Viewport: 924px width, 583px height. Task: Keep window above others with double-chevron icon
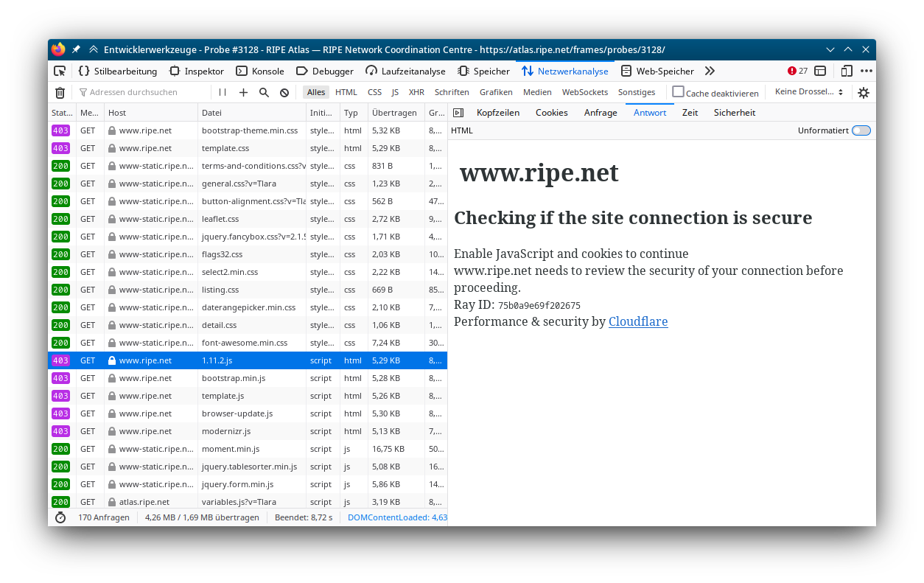click(x=94, y=49)
